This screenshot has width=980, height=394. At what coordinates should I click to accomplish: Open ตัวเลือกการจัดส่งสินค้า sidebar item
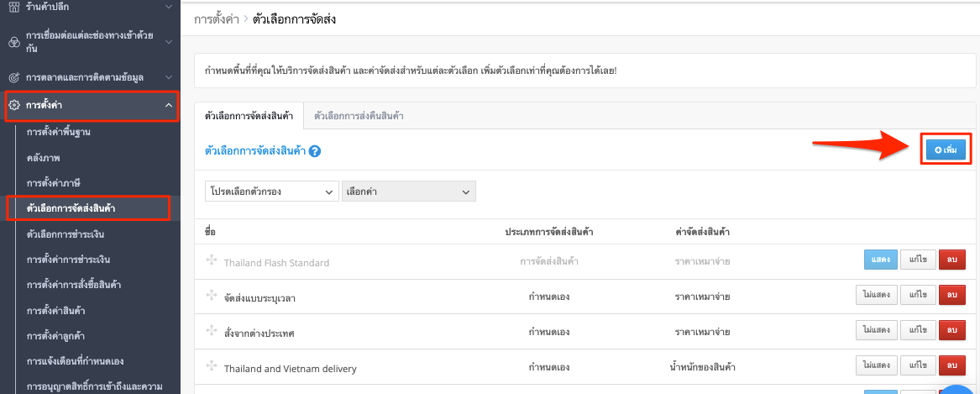tap(71, 208)
